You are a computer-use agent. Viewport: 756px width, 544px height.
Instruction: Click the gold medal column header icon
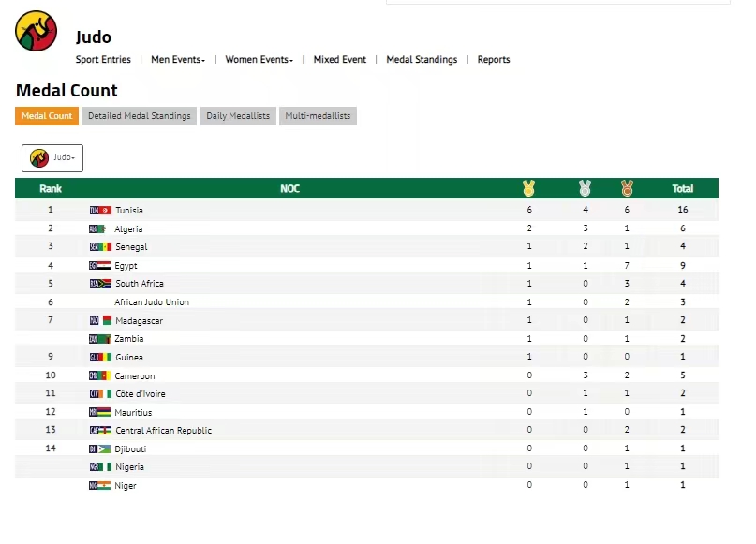tap(528, 188)
